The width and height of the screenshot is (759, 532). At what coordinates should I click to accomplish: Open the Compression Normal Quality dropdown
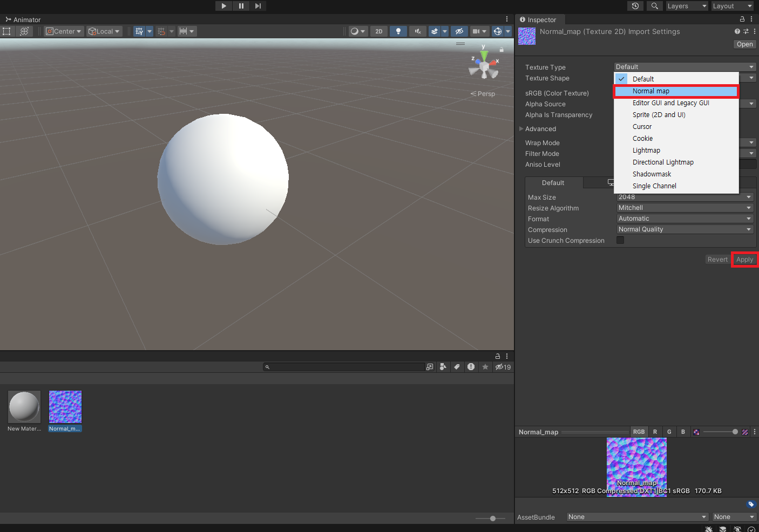pyautogui.click(x=685, y=229)
